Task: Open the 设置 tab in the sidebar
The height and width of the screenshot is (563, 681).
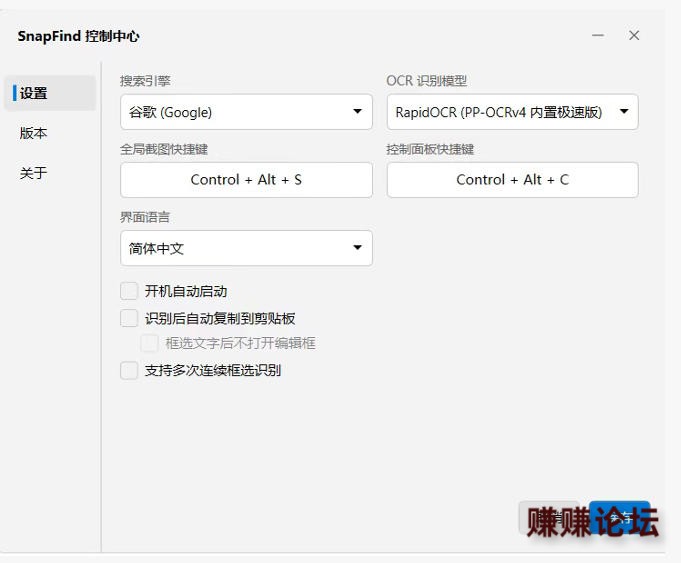Action: pos(50,93)
